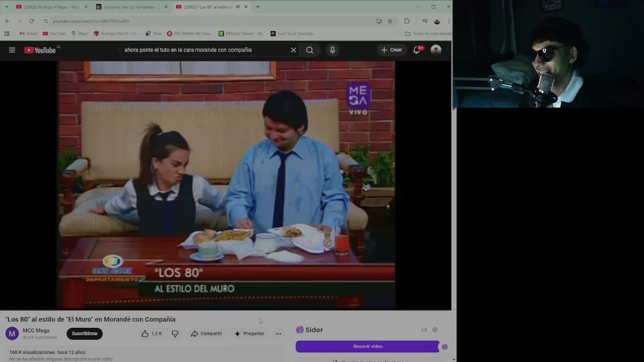View site information icon in address bar

coord(46,21)
